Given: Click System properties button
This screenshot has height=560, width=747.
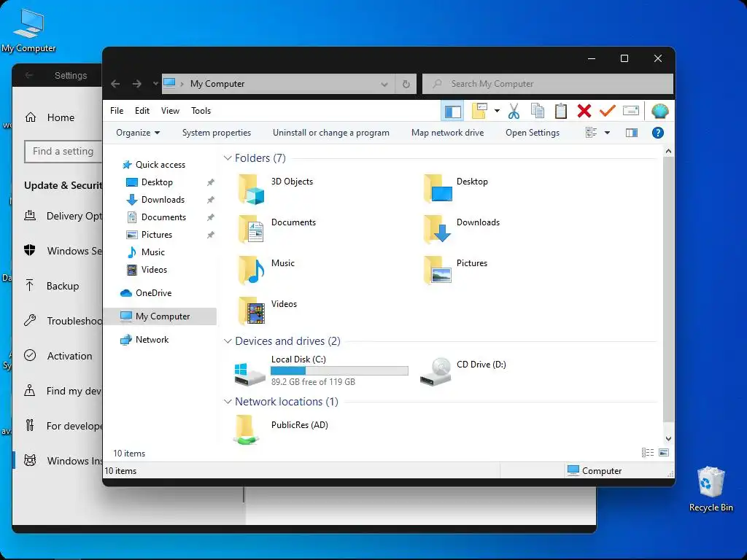Looking at the screenshot, I should point(216,133).
